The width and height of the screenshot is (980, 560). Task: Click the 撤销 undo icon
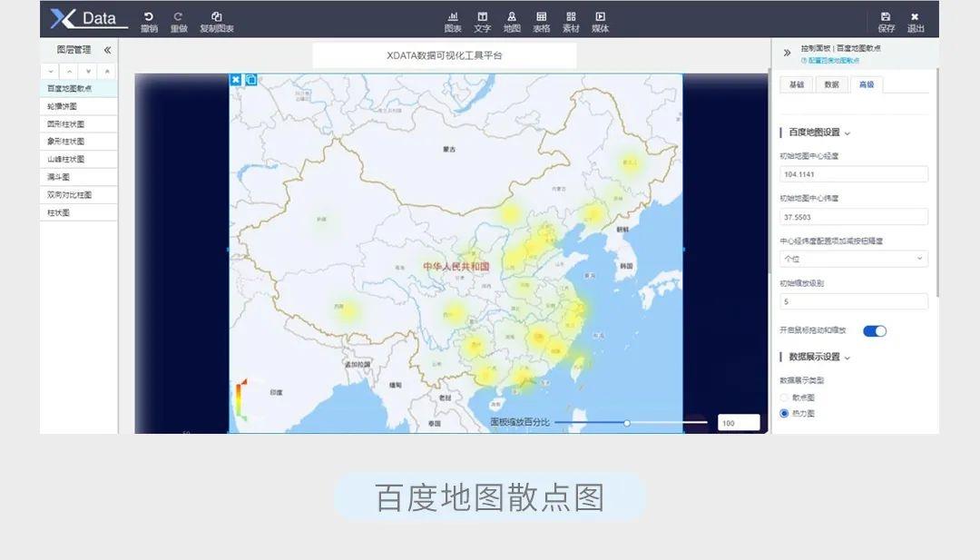click(x=149, y=17)
